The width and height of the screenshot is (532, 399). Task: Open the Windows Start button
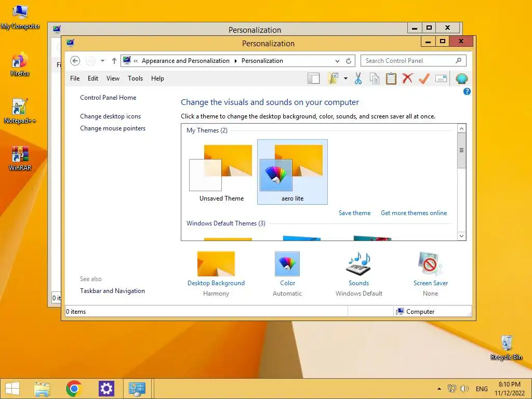tap(12, 389)
